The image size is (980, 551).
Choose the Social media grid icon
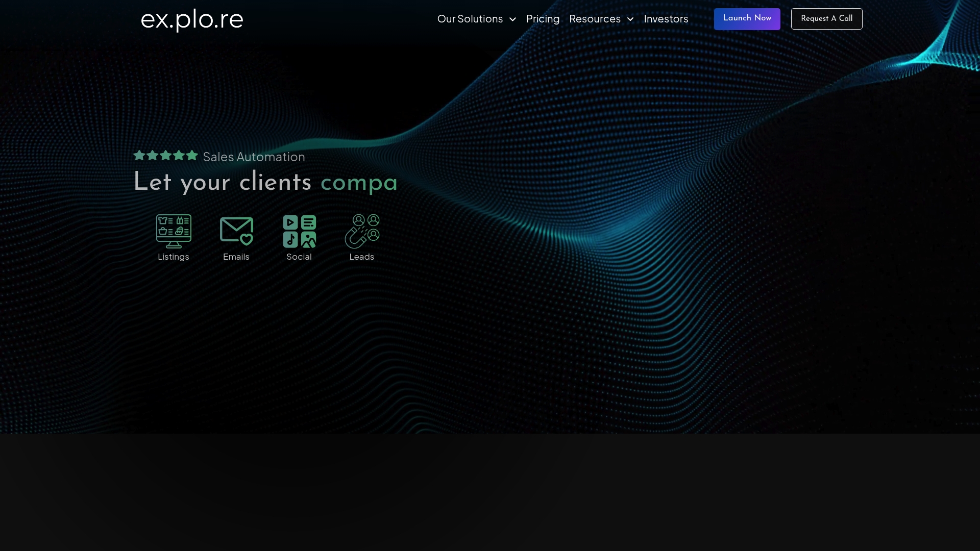click(x=299, y=231)
